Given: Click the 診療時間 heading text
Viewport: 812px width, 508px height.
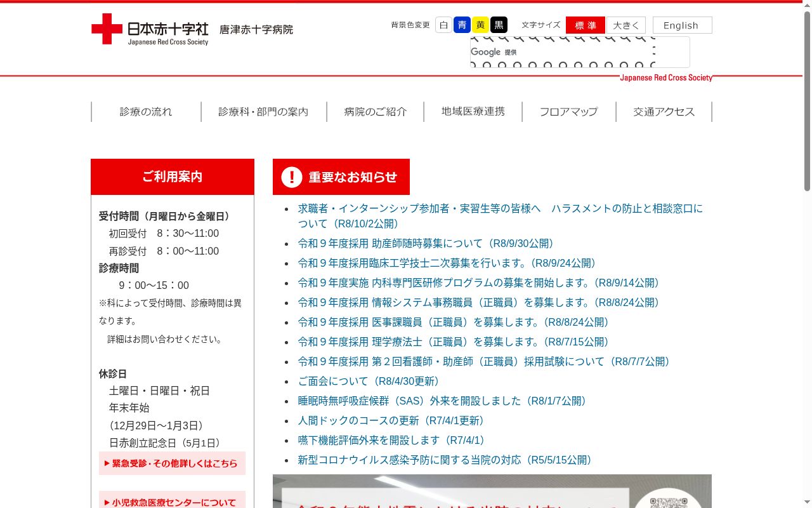Looking at the screenshot, I should pyautogui.click(x=119, y=268).
